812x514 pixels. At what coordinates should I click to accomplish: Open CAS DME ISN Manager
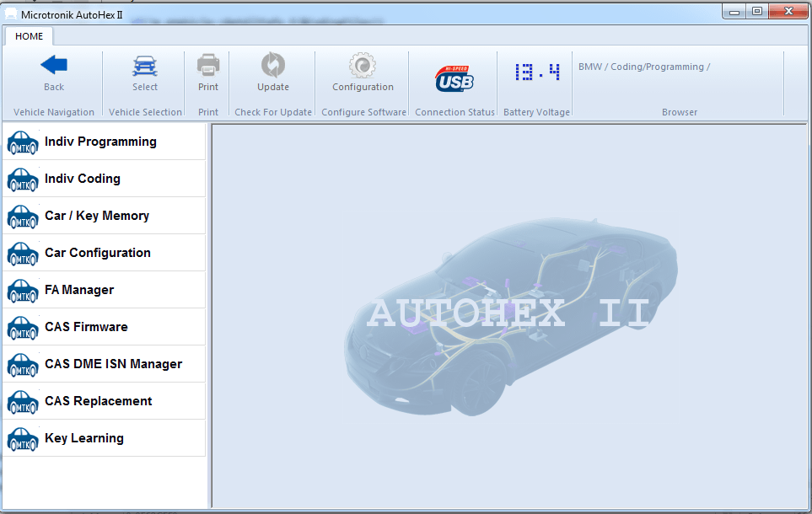[104, 364]
